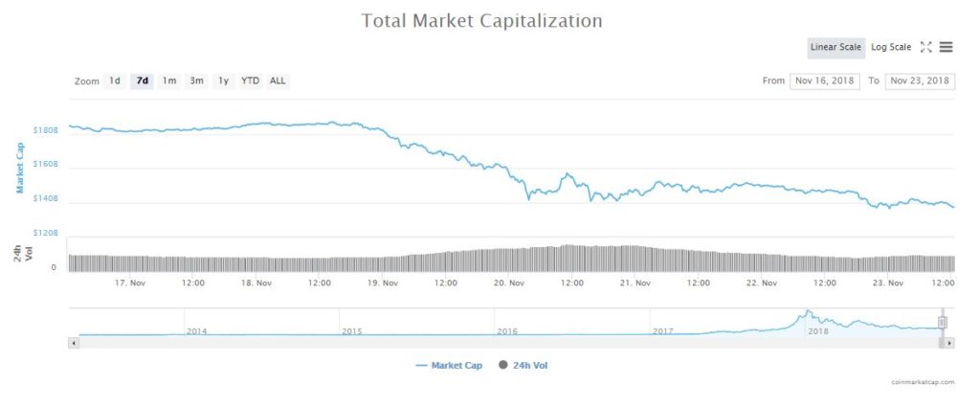
Task: Click the To date field
Action: pyautogui.click(x=920, y=80)
